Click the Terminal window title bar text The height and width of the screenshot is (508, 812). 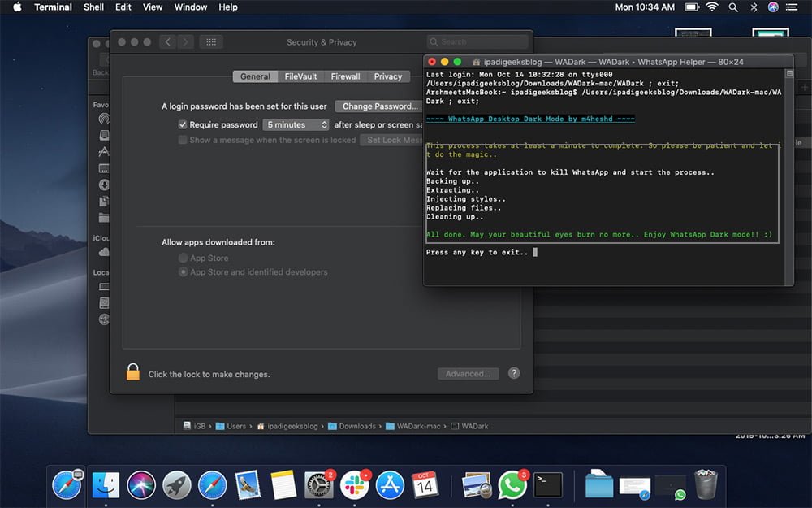(x=613, y=62)
